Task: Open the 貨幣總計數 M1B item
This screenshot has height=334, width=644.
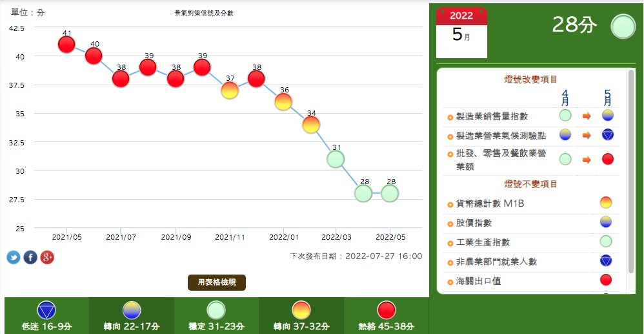Action: pos(490,204)
